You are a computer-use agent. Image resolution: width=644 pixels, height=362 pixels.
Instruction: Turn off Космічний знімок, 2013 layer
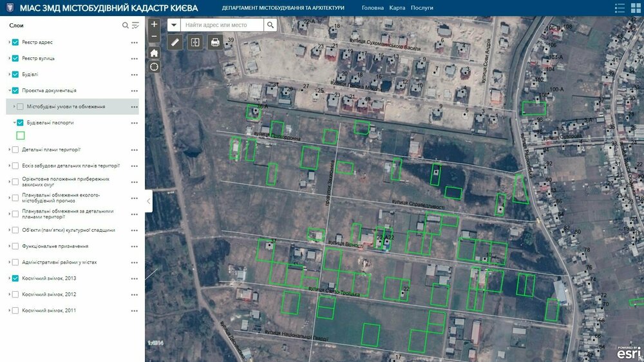[15, 278]
